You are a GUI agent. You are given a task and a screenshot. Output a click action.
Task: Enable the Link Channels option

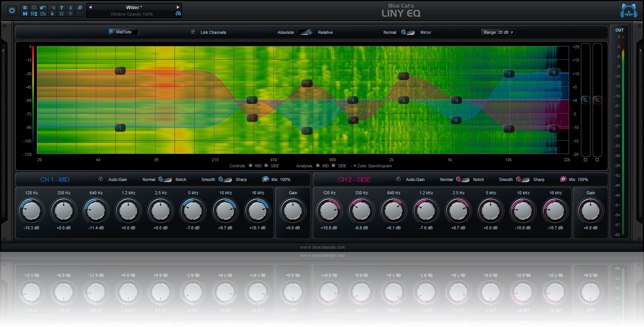[x=194, y=32]
